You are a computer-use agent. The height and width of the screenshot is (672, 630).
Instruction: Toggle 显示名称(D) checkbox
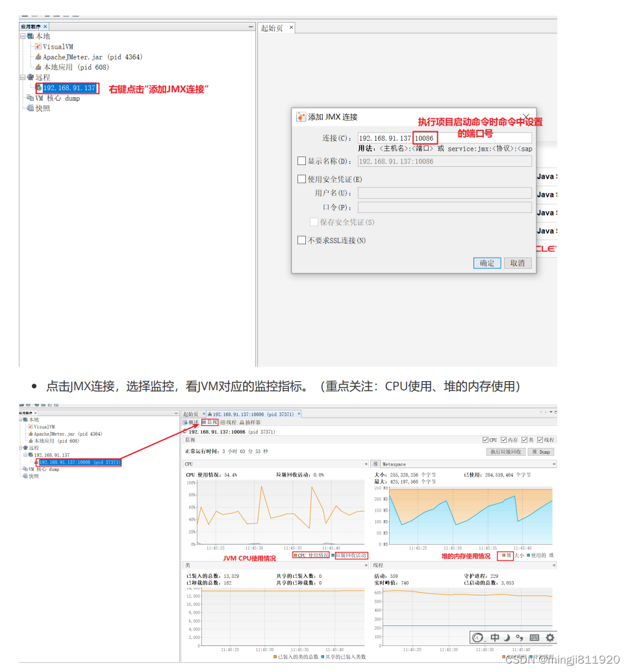[302, 161]
